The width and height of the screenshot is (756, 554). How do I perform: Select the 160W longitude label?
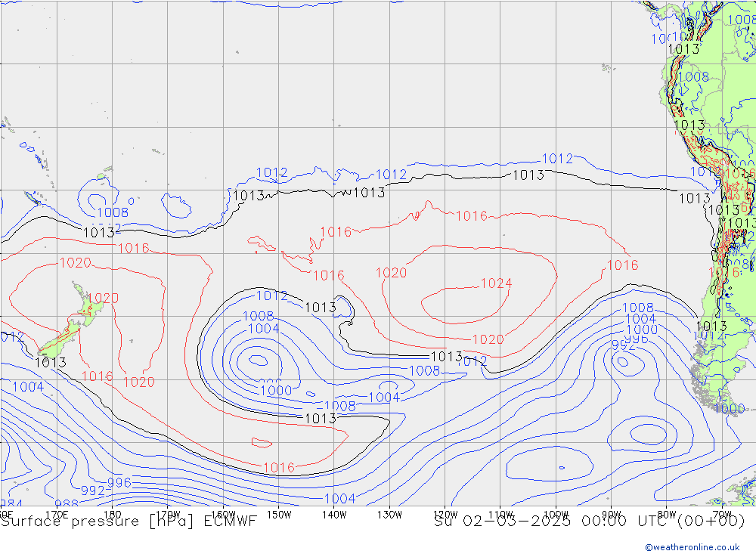pos(223,515)
